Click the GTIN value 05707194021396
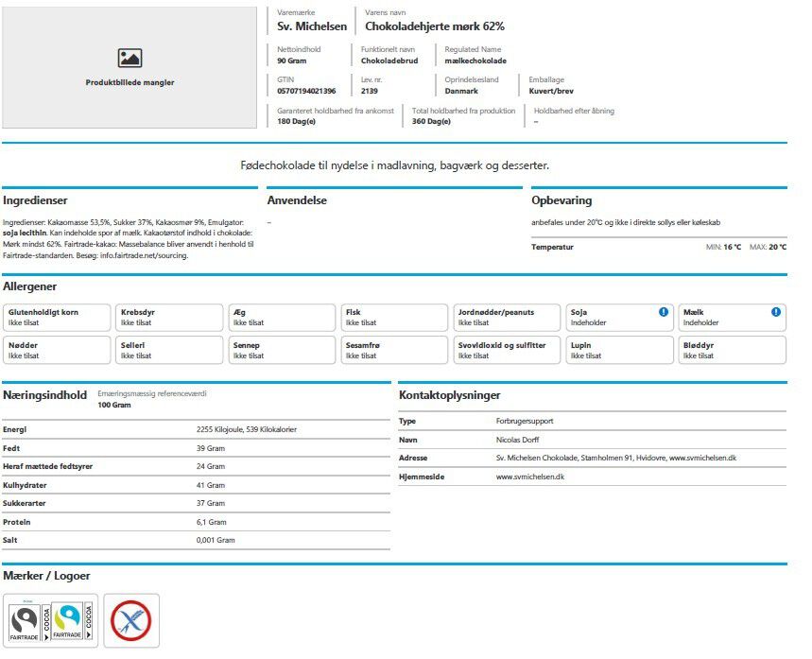Viewport: 812px width, 659px height. tap(306, 91)
